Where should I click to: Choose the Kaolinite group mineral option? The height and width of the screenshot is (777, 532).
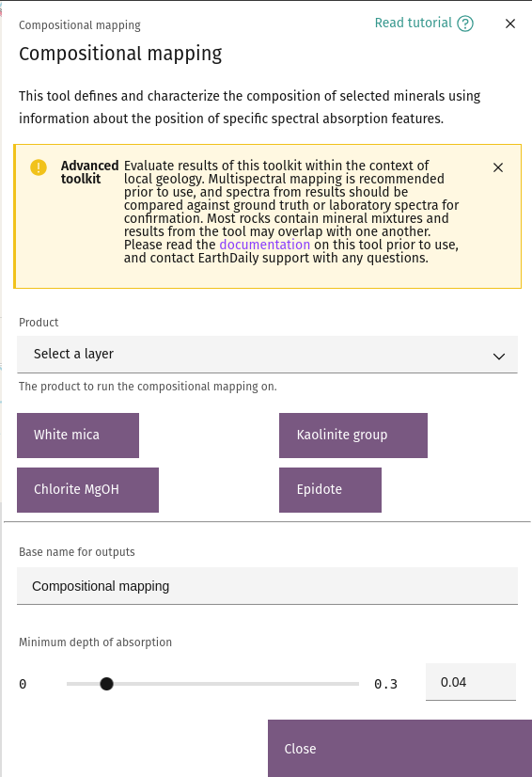[353, 436]
